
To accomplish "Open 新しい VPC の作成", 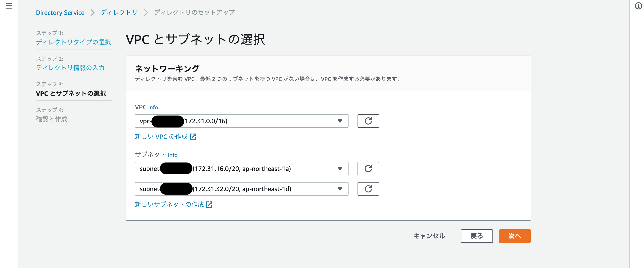I will pos(161,136).
